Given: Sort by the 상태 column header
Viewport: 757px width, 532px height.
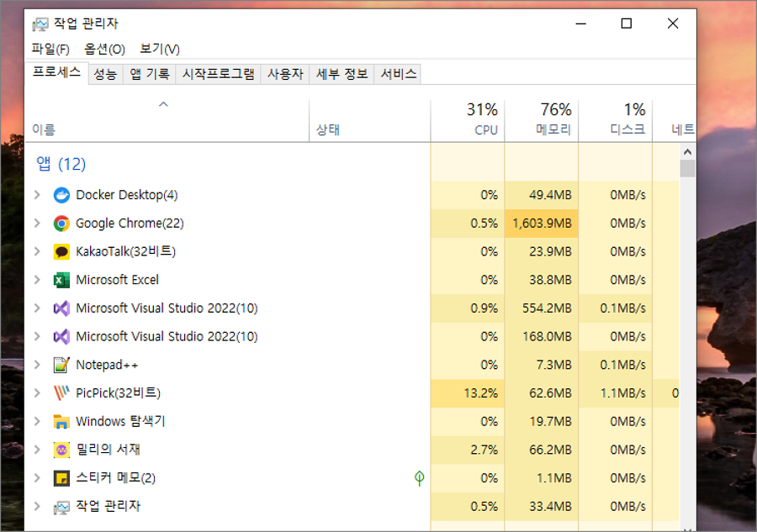Looking at the screenshot, I should [x=370, y=120].
